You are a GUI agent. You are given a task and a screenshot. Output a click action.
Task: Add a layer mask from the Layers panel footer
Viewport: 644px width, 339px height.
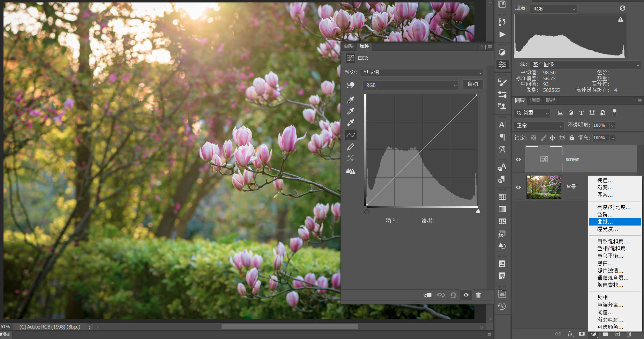point(582,334)
